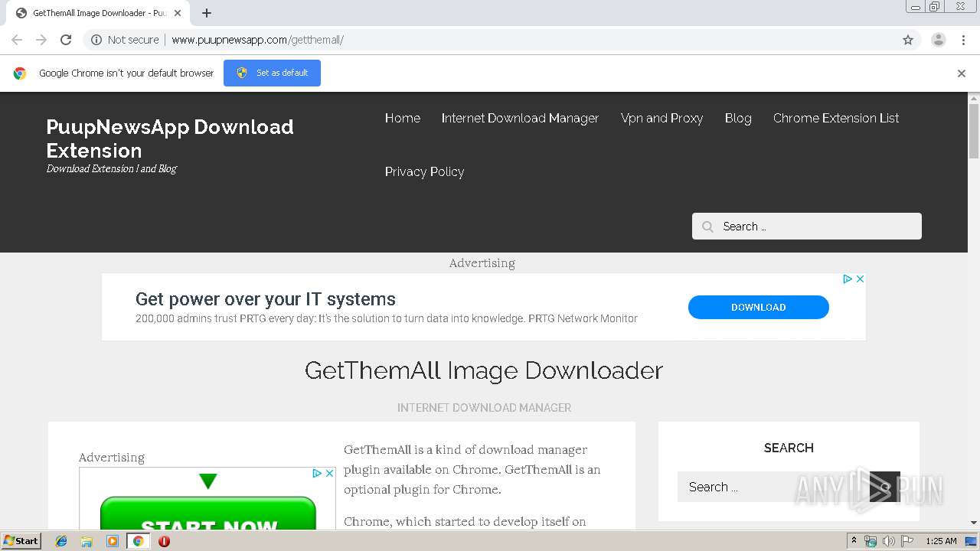Click AdChoices icon on PRTG banner
The height and width of the screenshot is (551, 980).
tap(848, 279)
